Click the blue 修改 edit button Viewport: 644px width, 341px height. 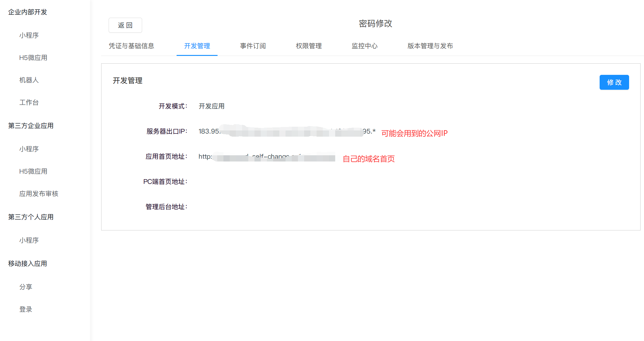coord(614,82)
